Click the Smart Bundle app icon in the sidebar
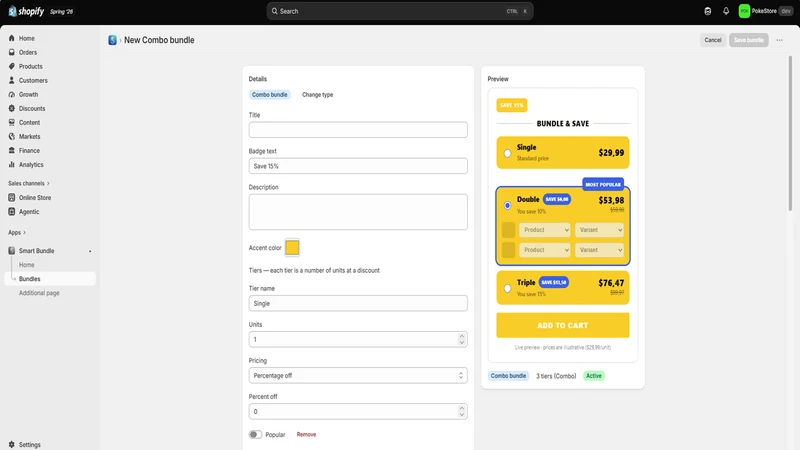 click(x=12, y=251)
